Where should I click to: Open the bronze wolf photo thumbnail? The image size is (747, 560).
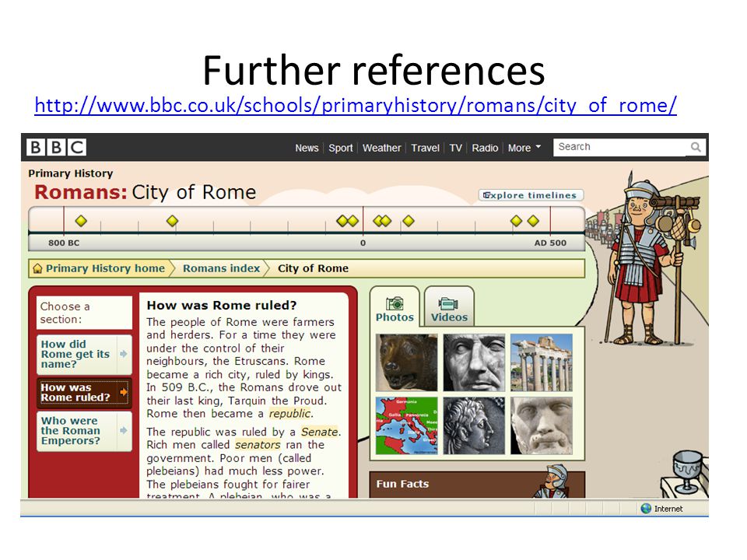[x=406, y=362]
